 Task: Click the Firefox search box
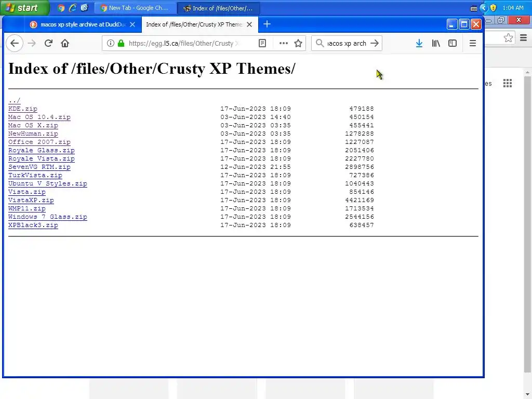point(347,43)
